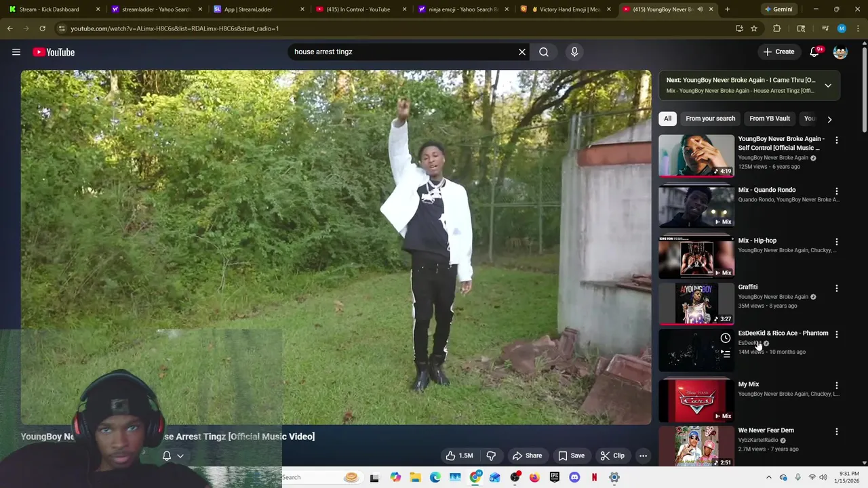Image resolution: width=868 pixels, height=488 pixels.
Task: Open YouTube notifications bell
Action: pyautogui.click(x=815, y=52)
